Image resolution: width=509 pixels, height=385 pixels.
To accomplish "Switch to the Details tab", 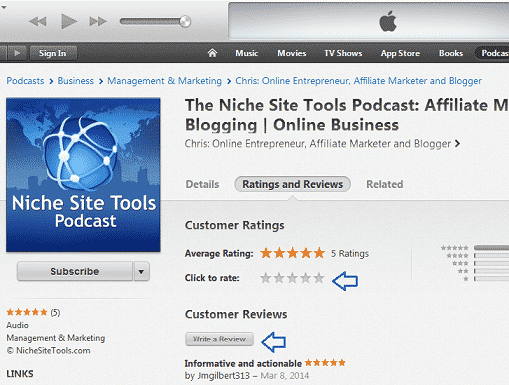I will pos(202,184).
